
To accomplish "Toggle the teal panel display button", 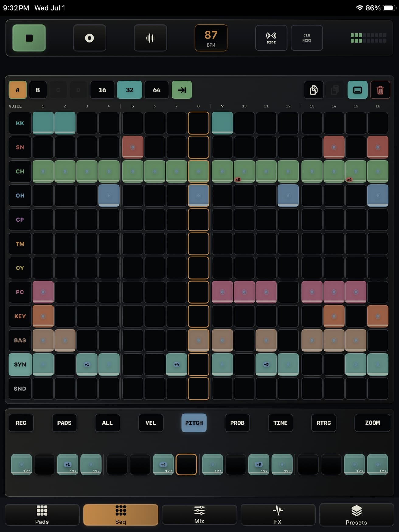I will pos(357,90).
